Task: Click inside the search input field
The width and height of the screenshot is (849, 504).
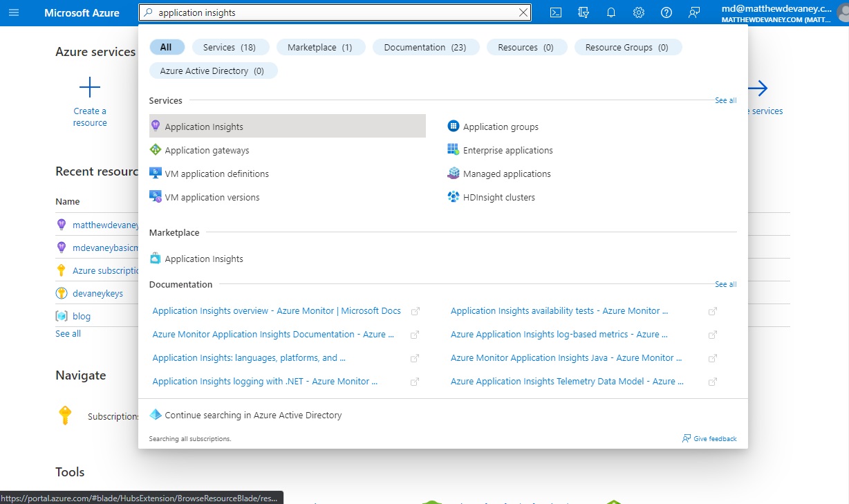Action: [332, 12]
